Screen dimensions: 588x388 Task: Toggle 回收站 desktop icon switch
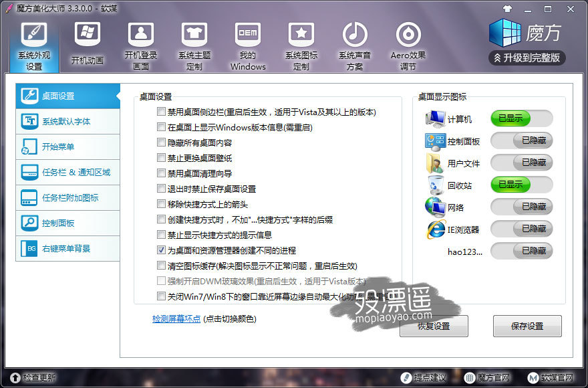(x=522, y=185)
